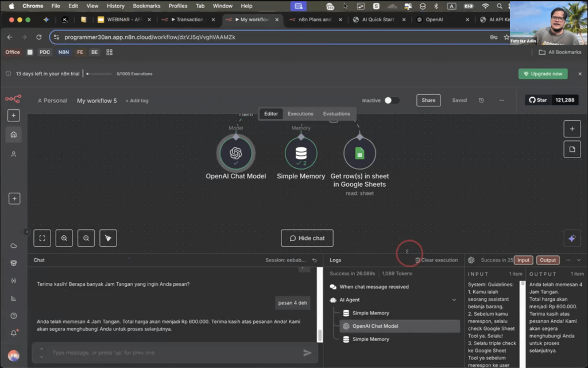Click the AI assistant sparkle icon
Screen dimensions: 588x368
571,238
